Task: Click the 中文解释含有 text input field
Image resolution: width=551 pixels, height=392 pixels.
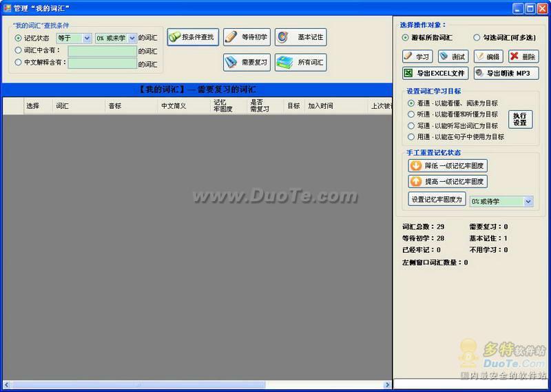Action: [102, 63]
